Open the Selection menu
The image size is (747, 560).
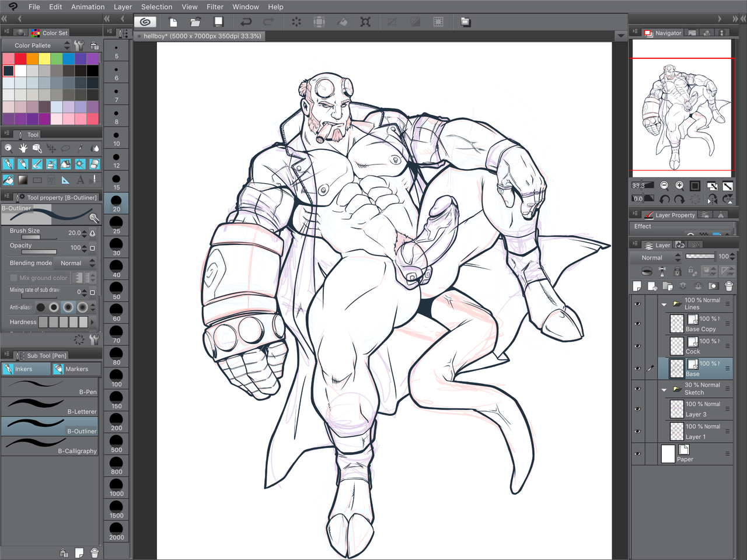click(156, 7)
